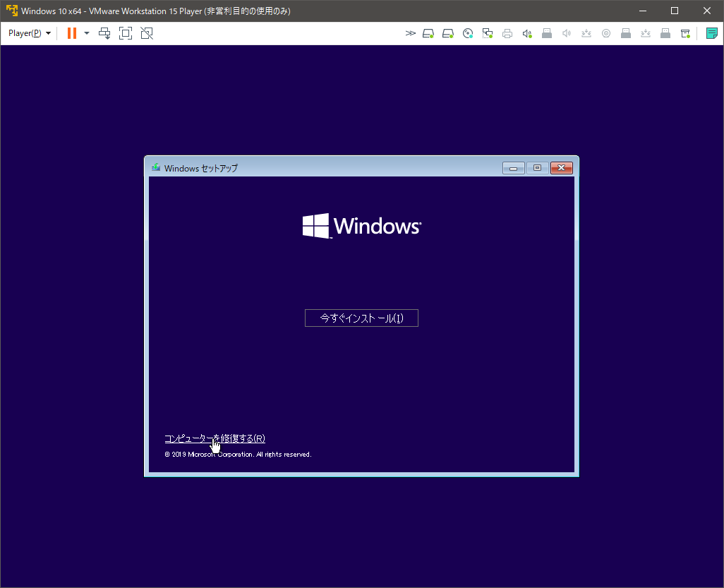Enter full screen mode icon
The width and height of the screenshot is (724, 588).
[x=126, y=33]
